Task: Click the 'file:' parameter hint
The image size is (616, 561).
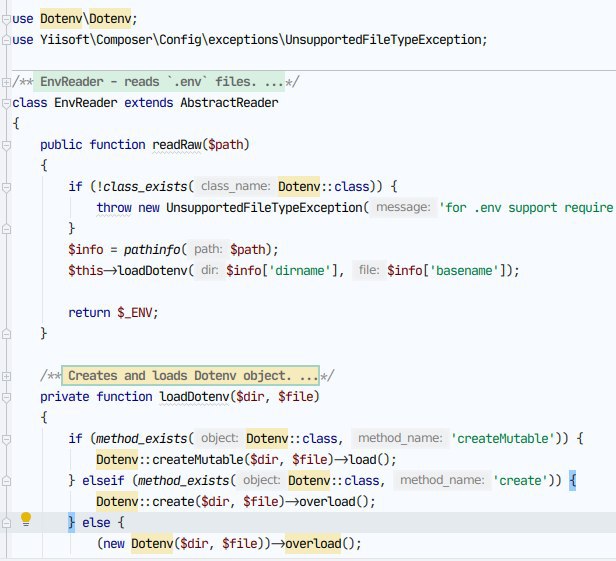Action: coord(369,270)
